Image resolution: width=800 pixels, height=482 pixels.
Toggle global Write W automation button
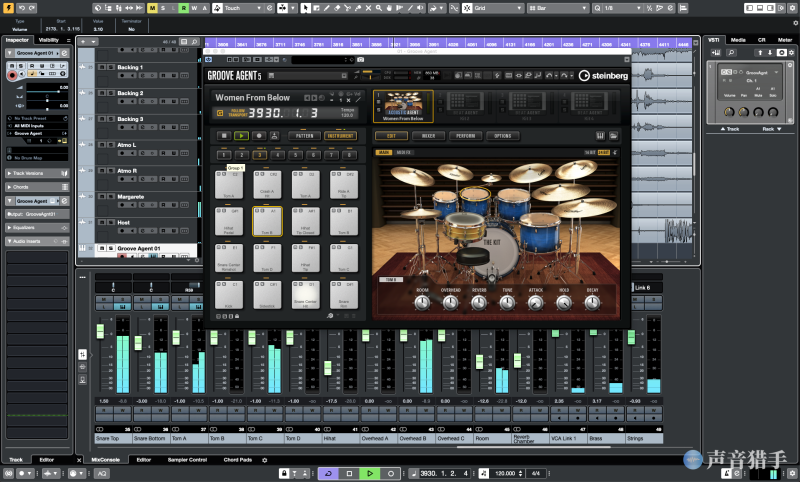(x=194, y=8)
